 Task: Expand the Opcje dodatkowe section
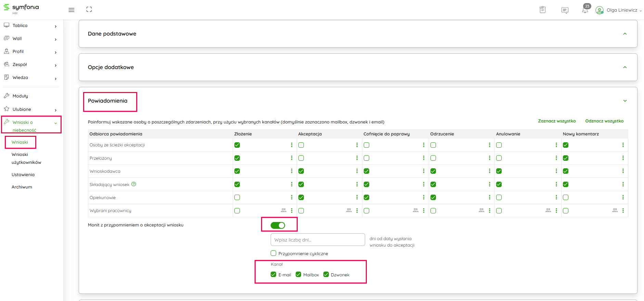[624, 67]
